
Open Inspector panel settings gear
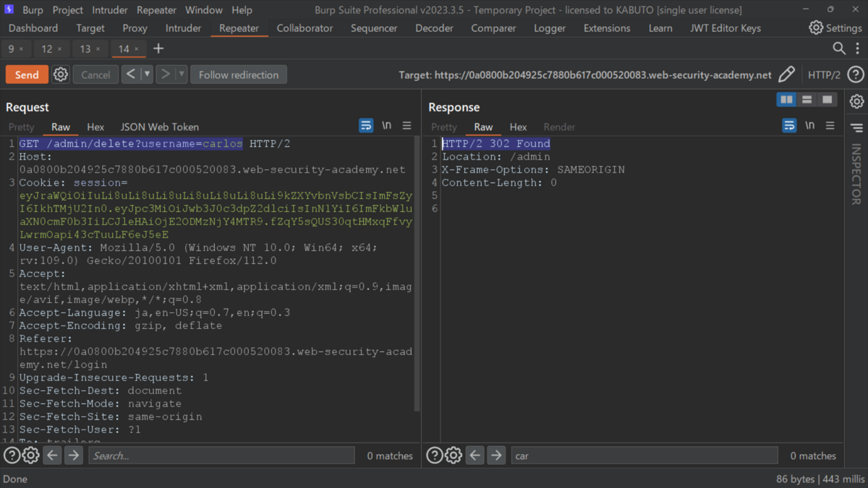856,101
